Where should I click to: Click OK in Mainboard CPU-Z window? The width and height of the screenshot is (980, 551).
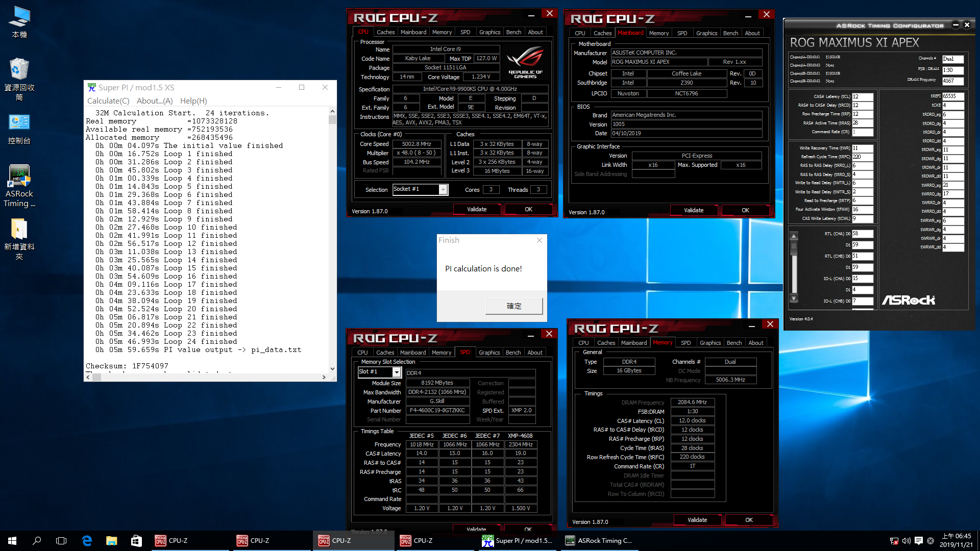(745, 210)
